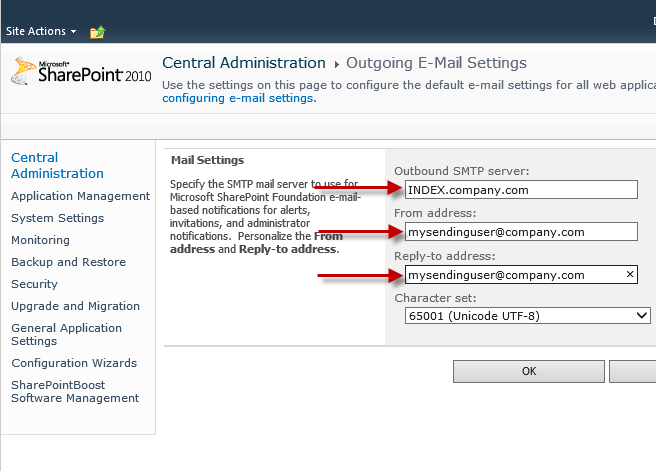The width and height of the screenshot is (656, 471).
Task: Click the From address input field
Action: coord(520,232)
